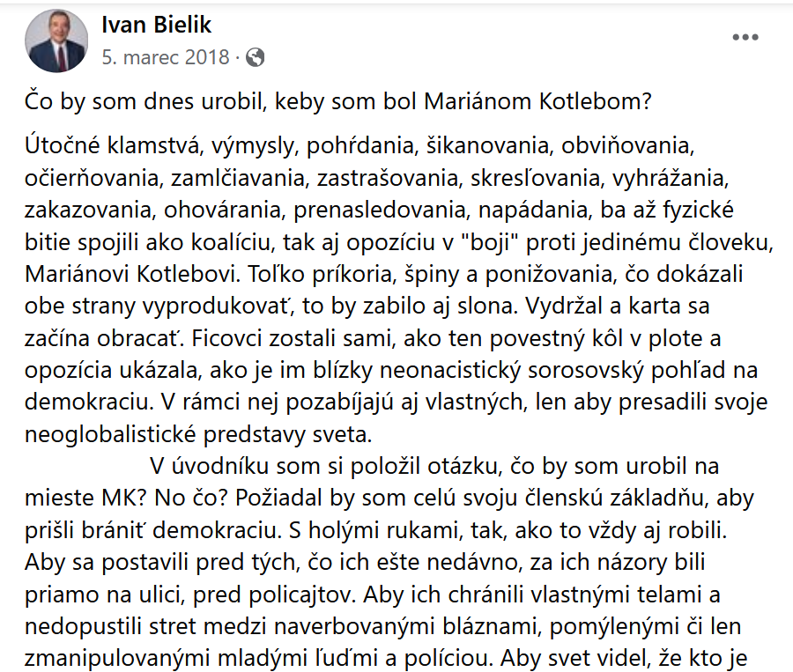This screenshot has width=793, height=672.
Task: Click the opening question about Mariánom Kotlebom
Action: point(337,101)
